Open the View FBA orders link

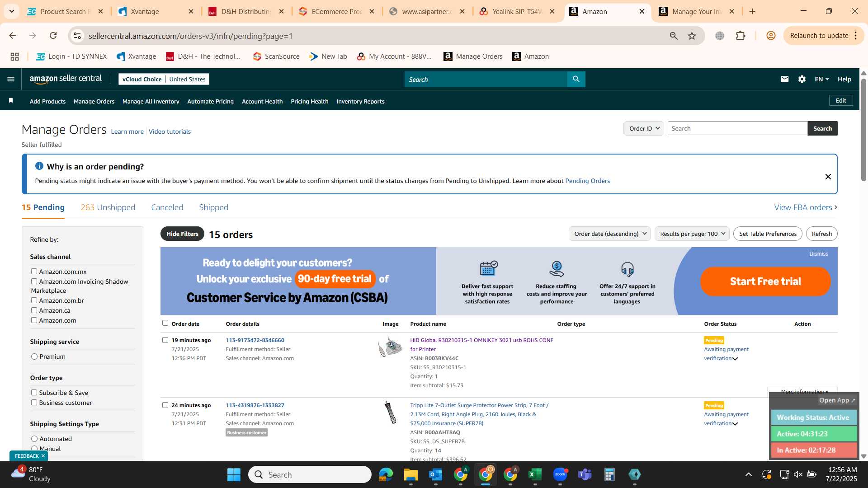coord(806,207)
